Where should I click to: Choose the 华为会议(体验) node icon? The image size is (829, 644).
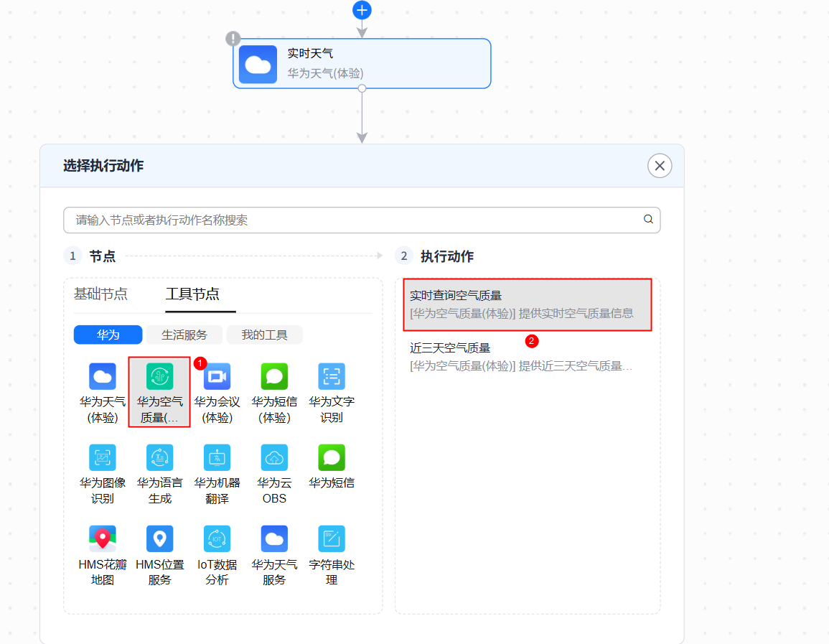pos(217,376)
